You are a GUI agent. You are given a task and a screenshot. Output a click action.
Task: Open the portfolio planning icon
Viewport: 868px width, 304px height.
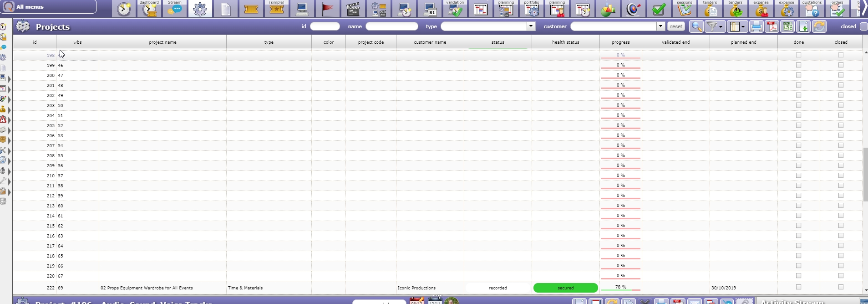click(x=532, y=9)
